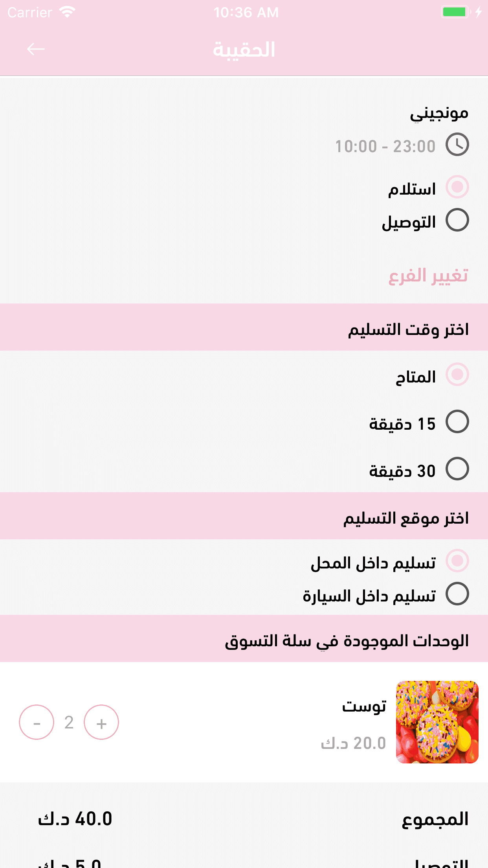This screenshot has width=488, height=868.
Task: Select تسليم داخل المحل option
Action: click(x=457, y=561)
